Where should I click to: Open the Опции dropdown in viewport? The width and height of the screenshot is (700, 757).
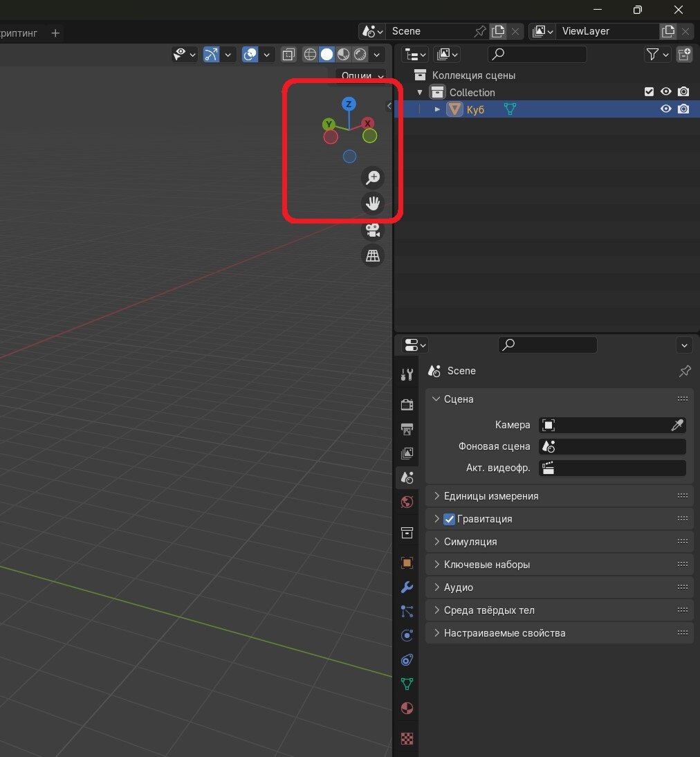tap(362, 76)
